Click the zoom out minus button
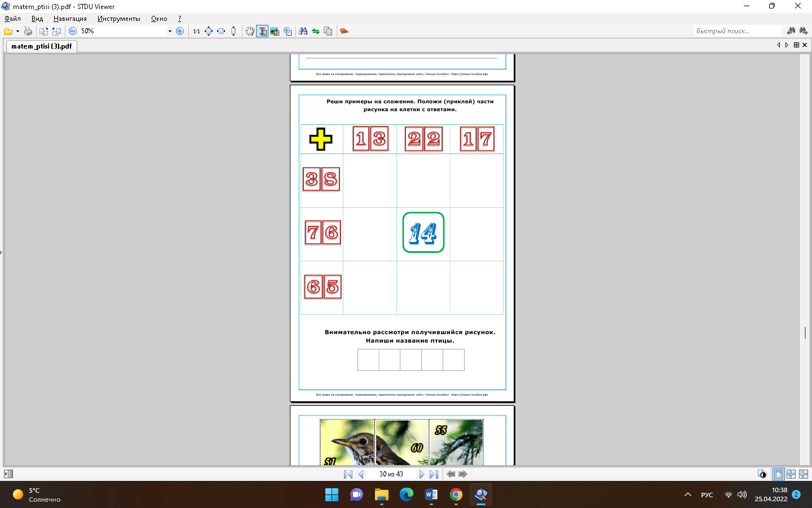 click(73, 31)
